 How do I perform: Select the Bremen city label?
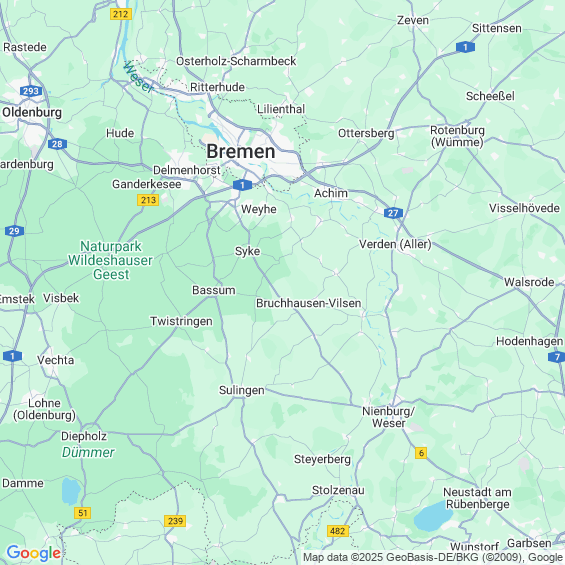[x=241, y=151]
